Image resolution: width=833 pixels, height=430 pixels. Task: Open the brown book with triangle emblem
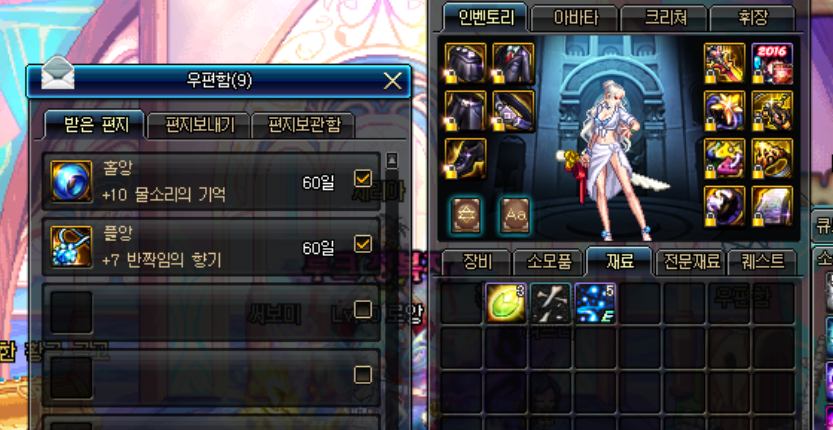[466, 215]
